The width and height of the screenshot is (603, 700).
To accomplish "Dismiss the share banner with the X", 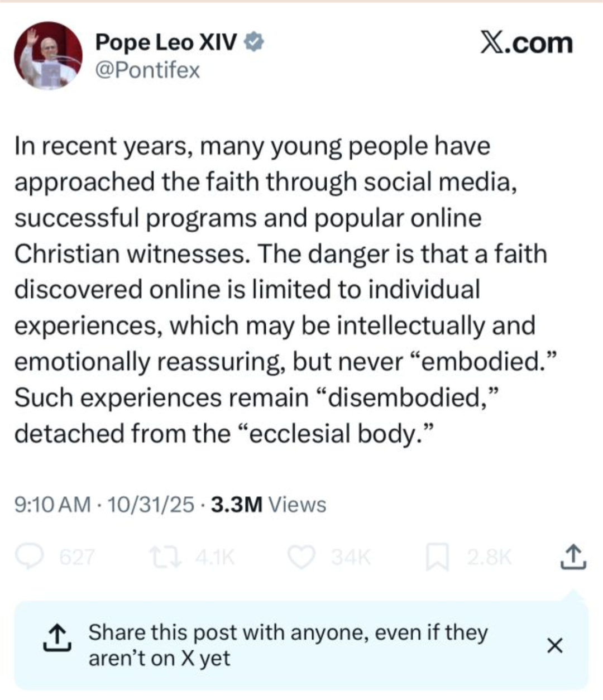I will (554, 645).
